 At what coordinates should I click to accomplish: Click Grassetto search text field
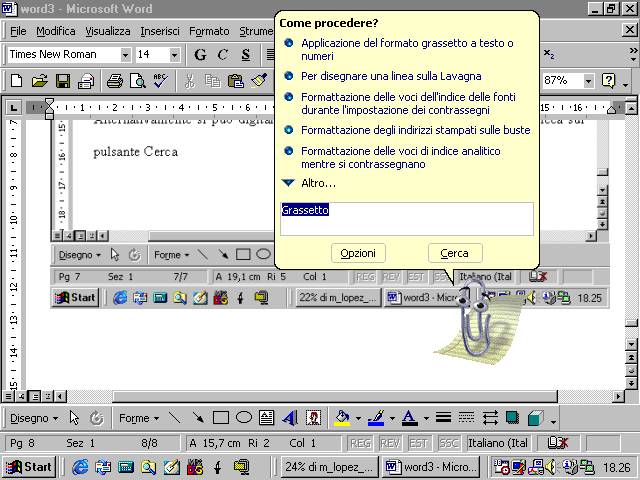point(407,219)
